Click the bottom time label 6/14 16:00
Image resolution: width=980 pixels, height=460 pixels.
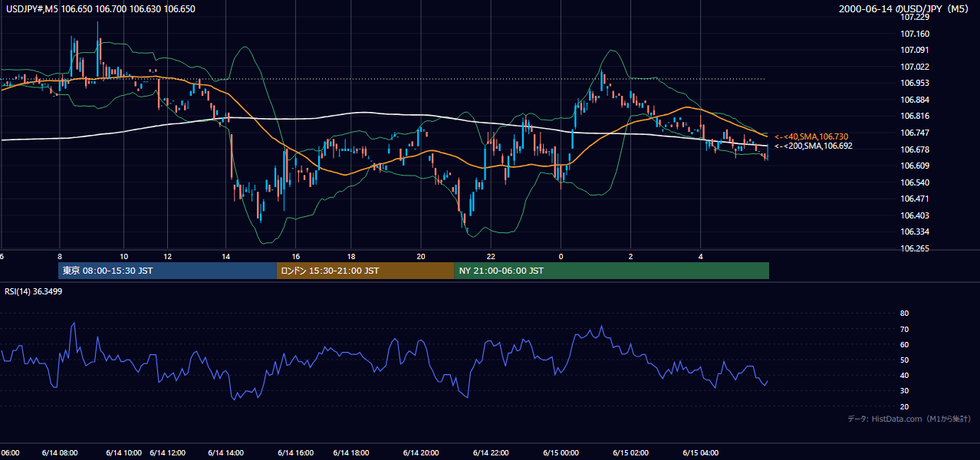tap(296, 453)
